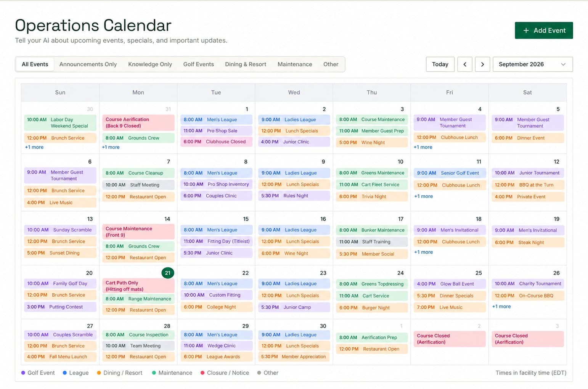Screen dimensions: 588x389
Task: Open Greens Topdressing event
Action: tap(372, 284)
